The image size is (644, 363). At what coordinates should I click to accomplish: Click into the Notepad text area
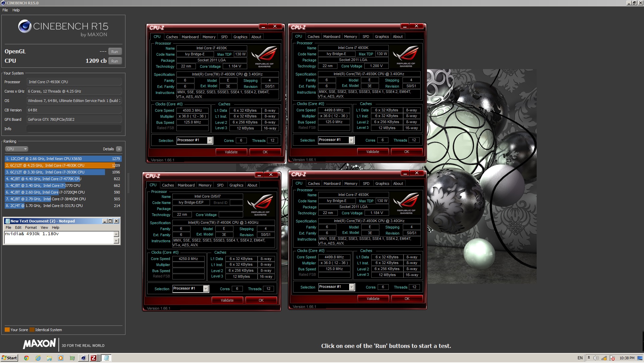[59, 238]
